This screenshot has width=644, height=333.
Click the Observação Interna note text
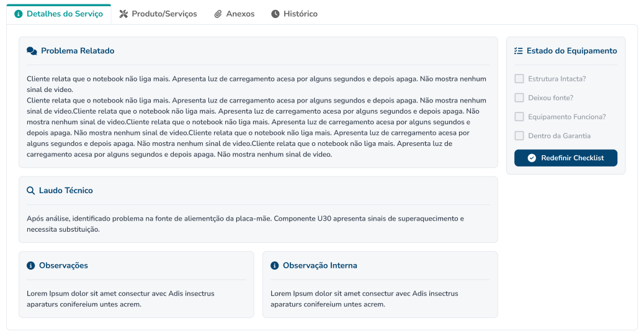364,299
